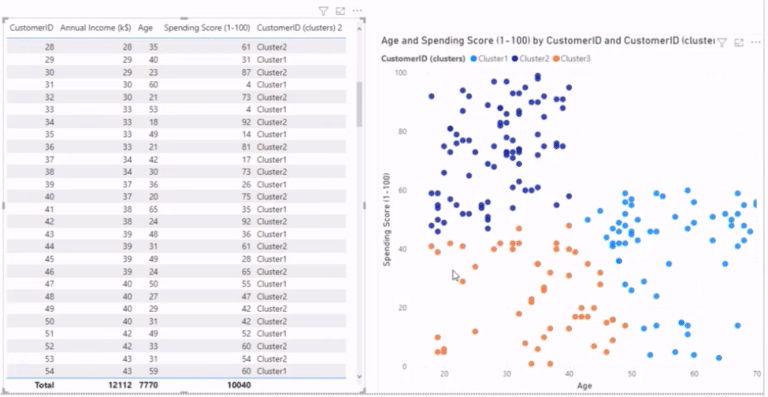Click the filter icon on scatter chart

[x=721, y=43]
